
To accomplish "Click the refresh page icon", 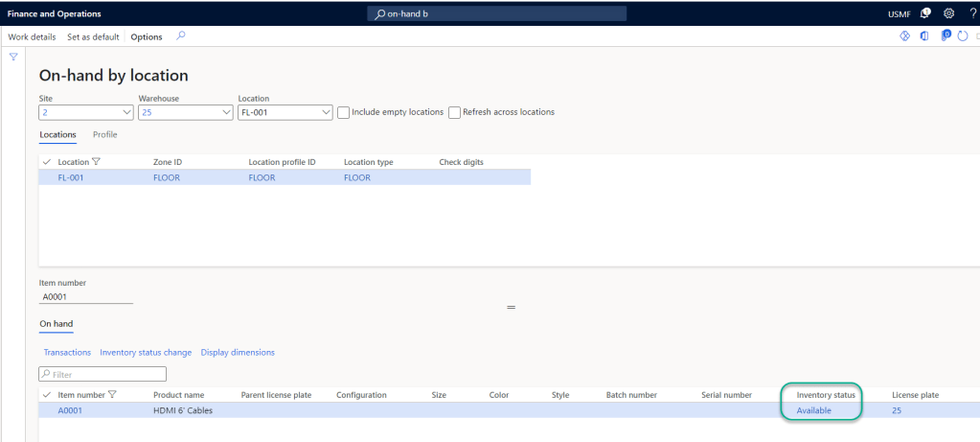I will 963,36.
